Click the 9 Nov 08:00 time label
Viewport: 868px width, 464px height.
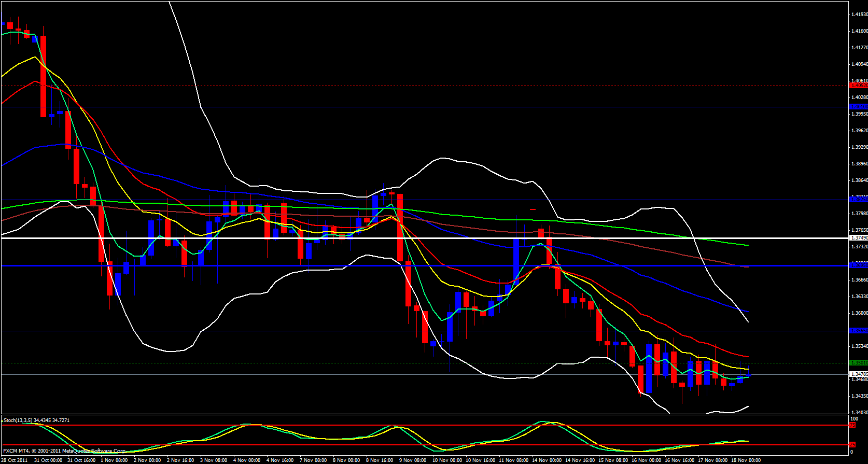click(x=413, y=460)
